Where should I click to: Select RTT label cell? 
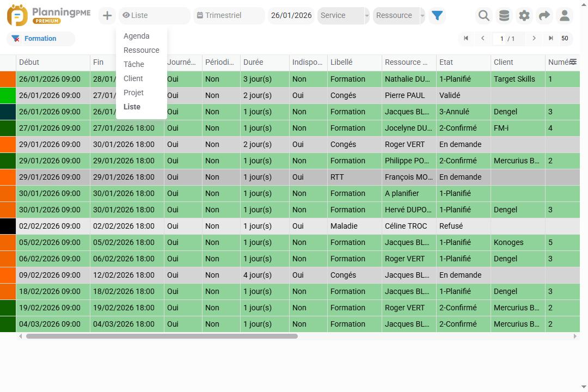(354, 177)
